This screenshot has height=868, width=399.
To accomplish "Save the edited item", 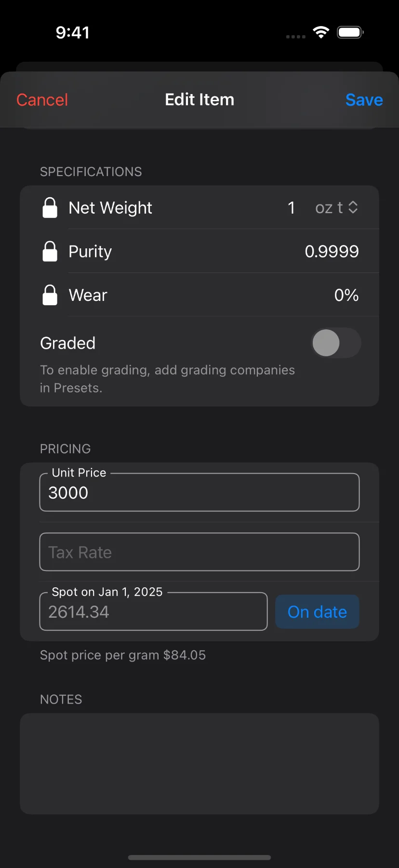I will (364, 100).
